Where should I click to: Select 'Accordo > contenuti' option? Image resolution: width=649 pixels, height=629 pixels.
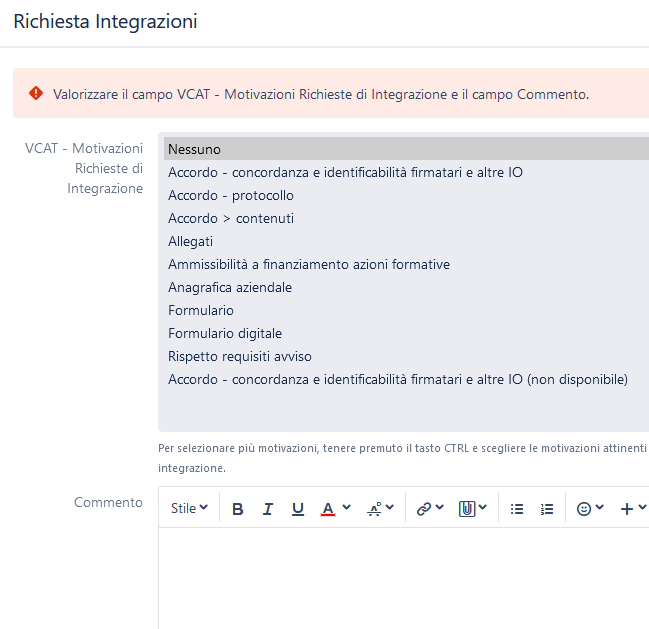[x=406, y=218]
